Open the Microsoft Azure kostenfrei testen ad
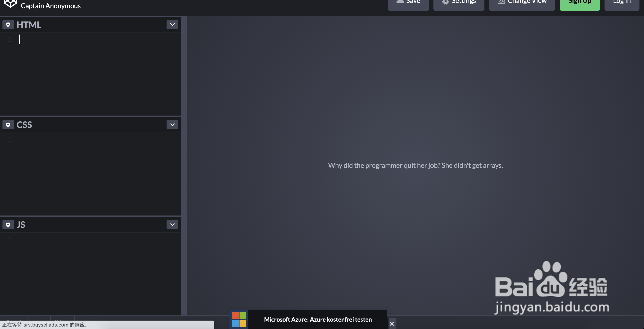Viewport: 644px width, 329px height. 318,319
